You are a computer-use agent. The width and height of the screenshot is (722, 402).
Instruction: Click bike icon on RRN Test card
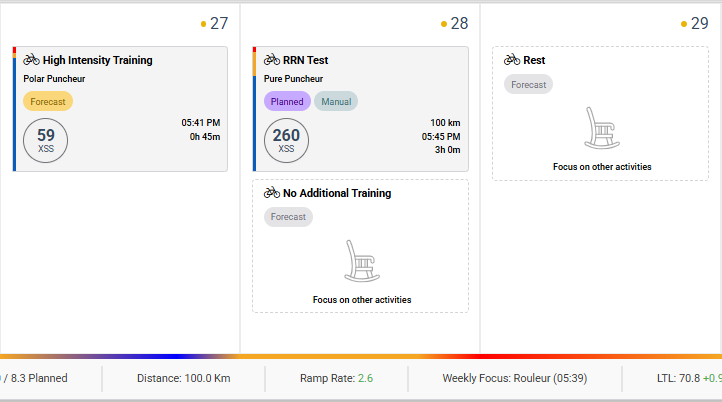tap(272, 60)
